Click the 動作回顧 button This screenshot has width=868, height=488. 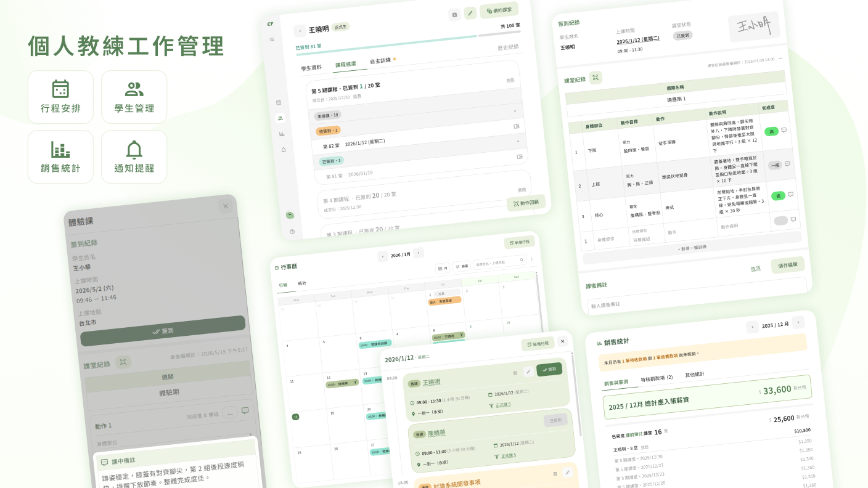526,203
